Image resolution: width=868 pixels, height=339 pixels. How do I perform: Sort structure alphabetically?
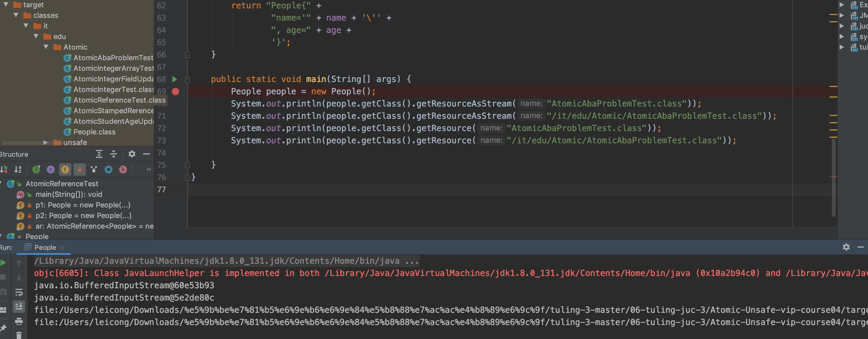click(18, 169)
